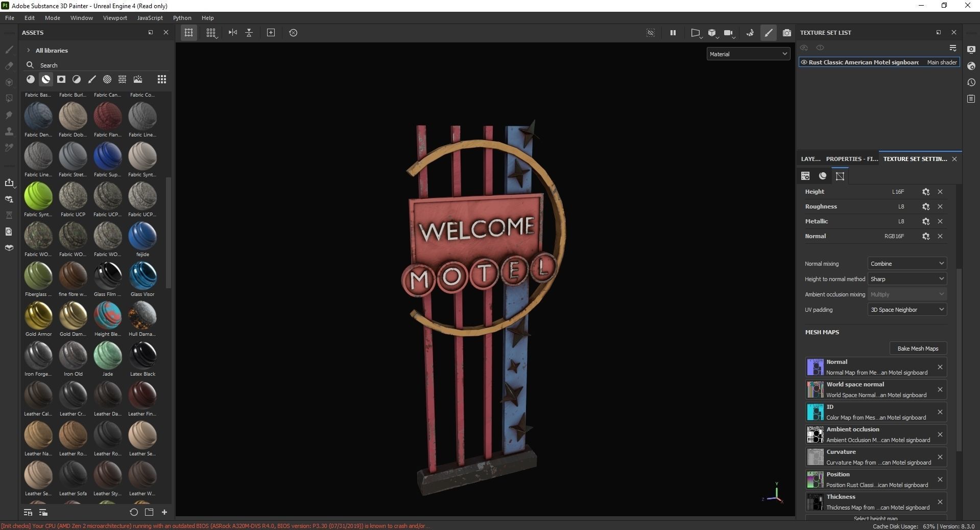Viewport: 980px width, 530px height.
Task: Open the Viewport menu
Action: 115,18
